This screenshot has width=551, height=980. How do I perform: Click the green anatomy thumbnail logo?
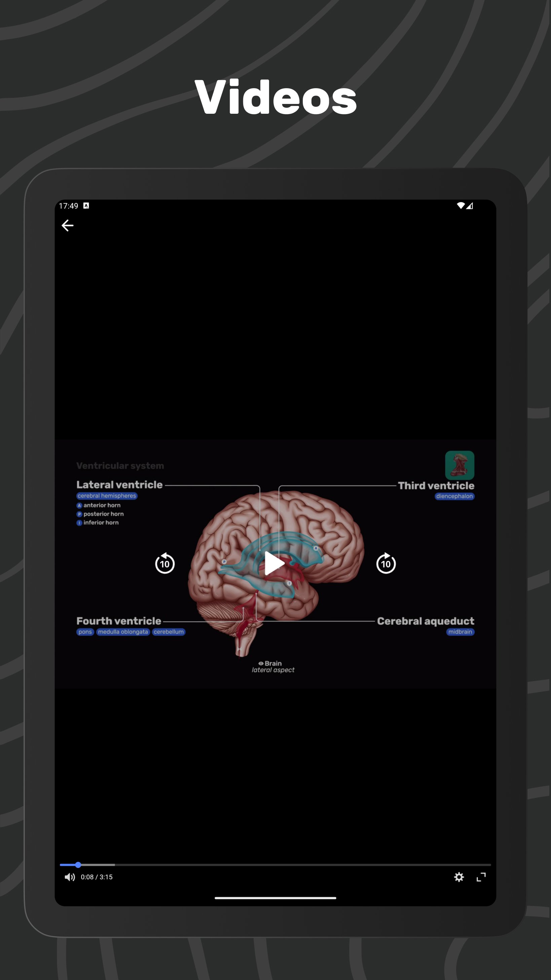tap(460, 465)
